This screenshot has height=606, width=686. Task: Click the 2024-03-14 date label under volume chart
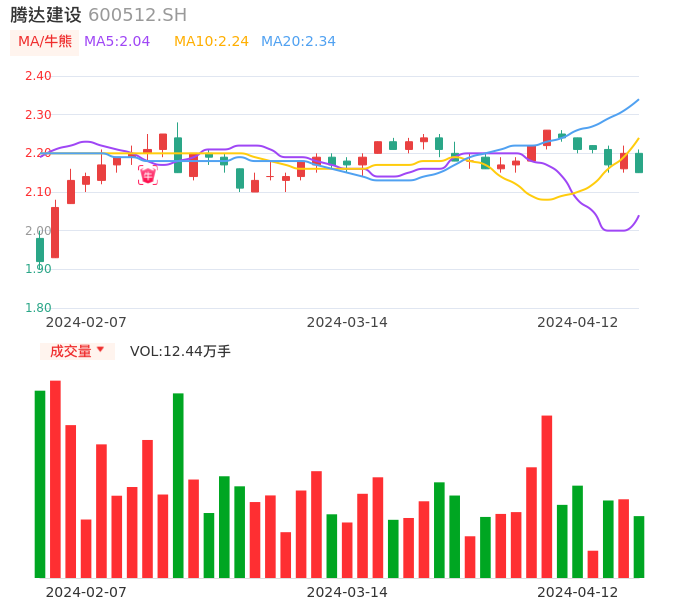click(347, 592)
